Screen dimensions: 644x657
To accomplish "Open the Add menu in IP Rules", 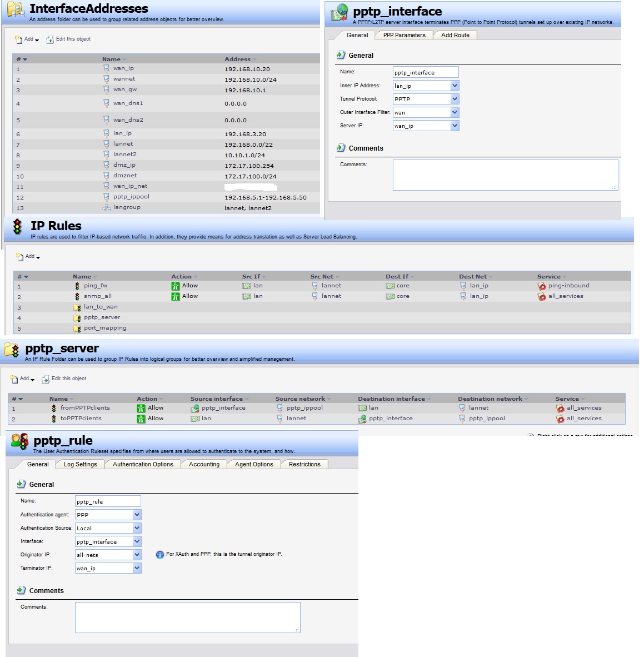I will point(28,256).
